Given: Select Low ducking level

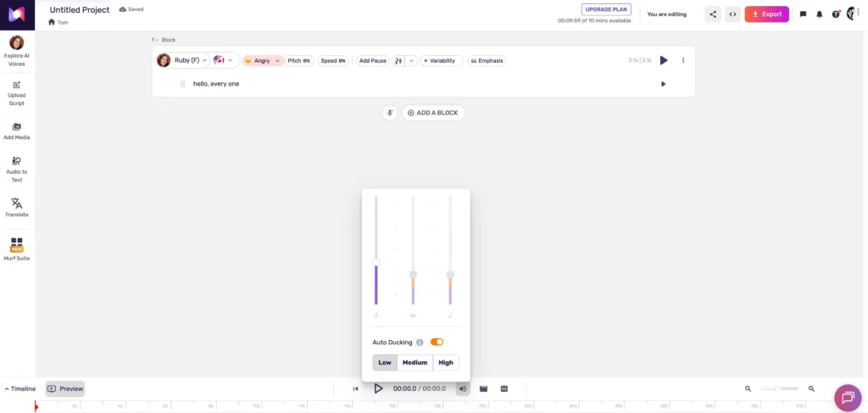Looking at the screenshot, I should point(385,363).
